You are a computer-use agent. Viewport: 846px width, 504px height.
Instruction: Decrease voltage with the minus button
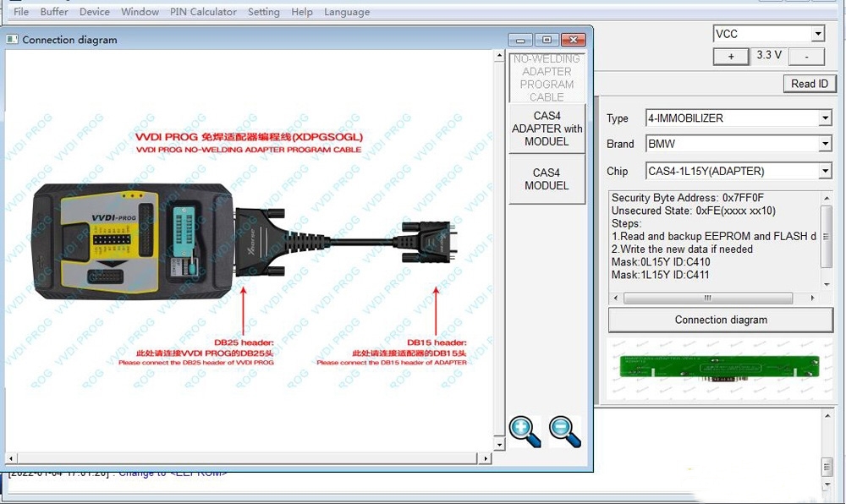(x=806, y=56)
